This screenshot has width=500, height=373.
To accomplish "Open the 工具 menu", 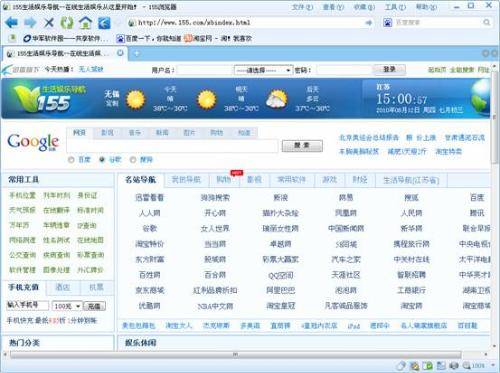I will pos(395,7).
